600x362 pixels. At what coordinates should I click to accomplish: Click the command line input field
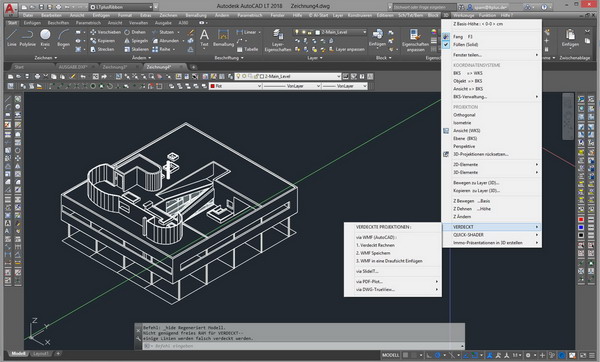pyautogui.click(x=303, y=346)
